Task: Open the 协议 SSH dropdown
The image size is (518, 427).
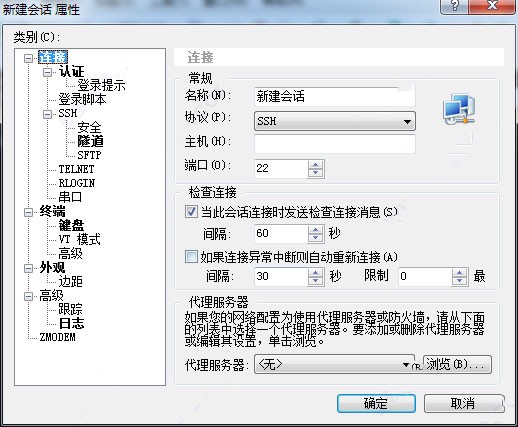Action: [x=335, y=121]
